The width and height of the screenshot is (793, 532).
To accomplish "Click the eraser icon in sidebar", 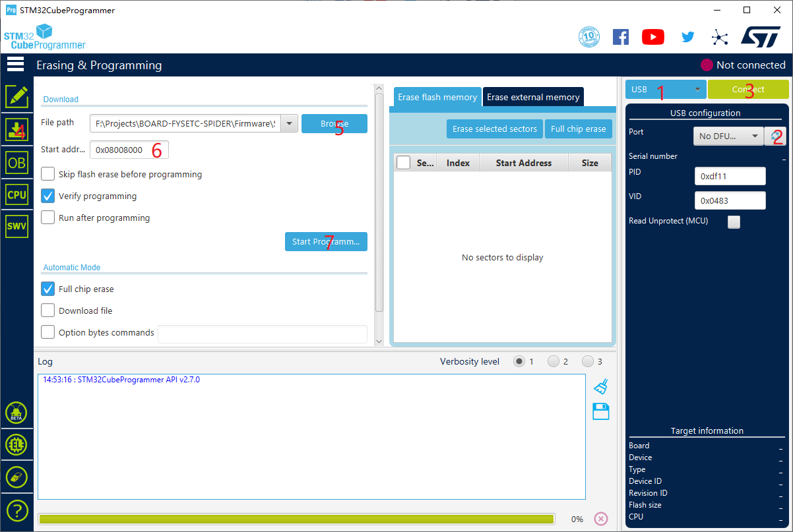I will [16, 477].
